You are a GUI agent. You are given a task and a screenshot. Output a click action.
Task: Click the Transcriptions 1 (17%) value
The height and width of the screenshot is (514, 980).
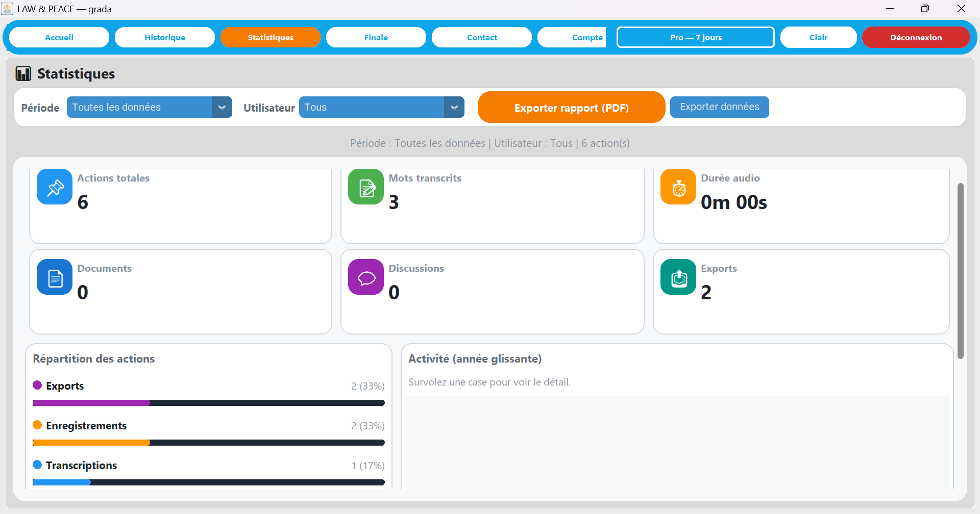click(368, 466)
